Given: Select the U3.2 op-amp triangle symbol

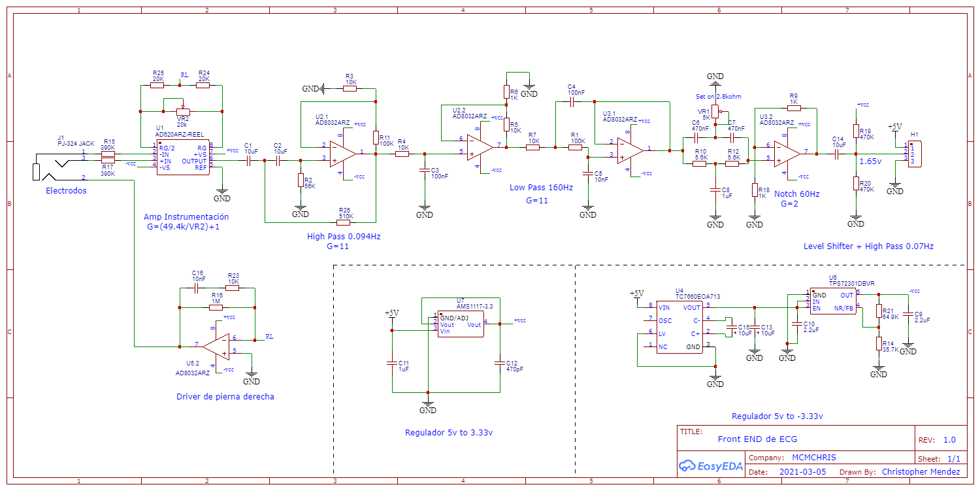Looking at the screenshot, I should click(x=788, y=152).
